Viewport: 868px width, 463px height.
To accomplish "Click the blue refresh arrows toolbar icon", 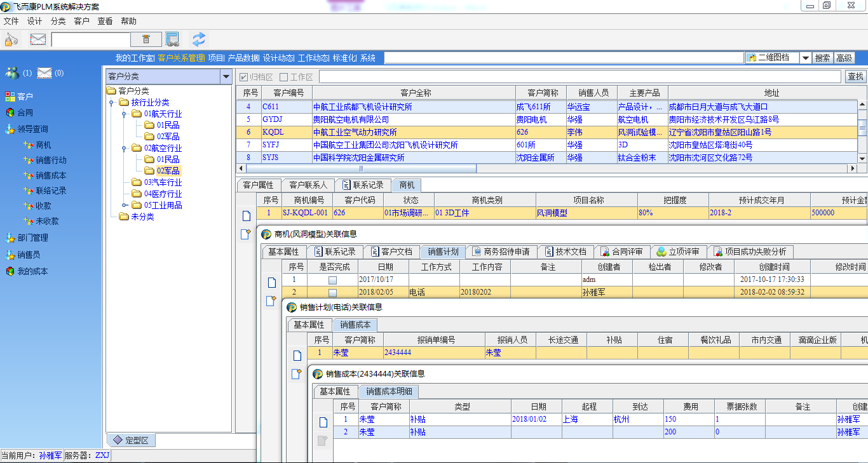I will pyautogui.click(x=199, y=39).
